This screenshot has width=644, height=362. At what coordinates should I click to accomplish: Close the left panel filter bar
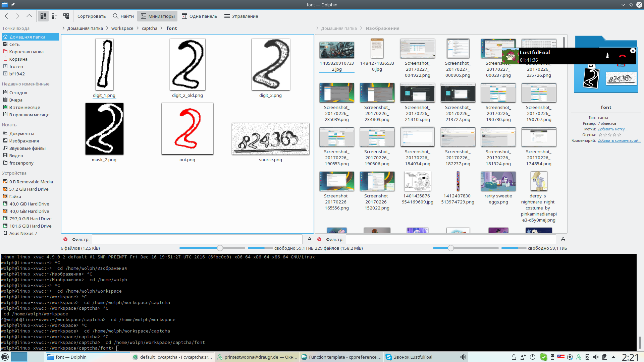65,239
